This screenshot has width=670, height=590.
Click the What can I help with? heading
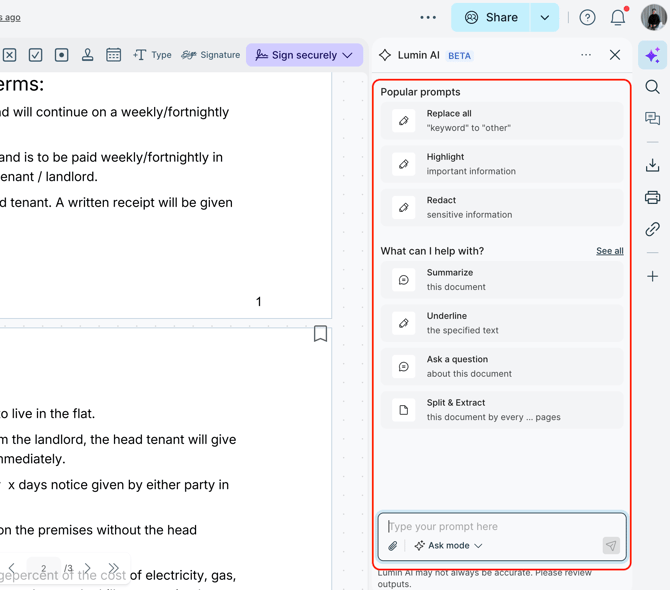[432, 251]
